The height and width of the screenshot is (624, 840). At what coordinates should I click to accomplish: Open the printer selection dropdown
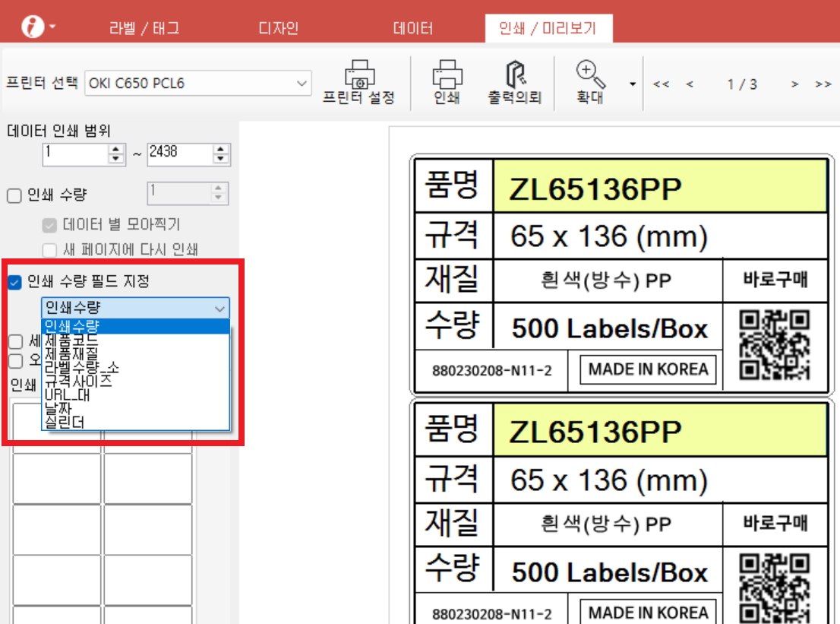pos(302,83)
